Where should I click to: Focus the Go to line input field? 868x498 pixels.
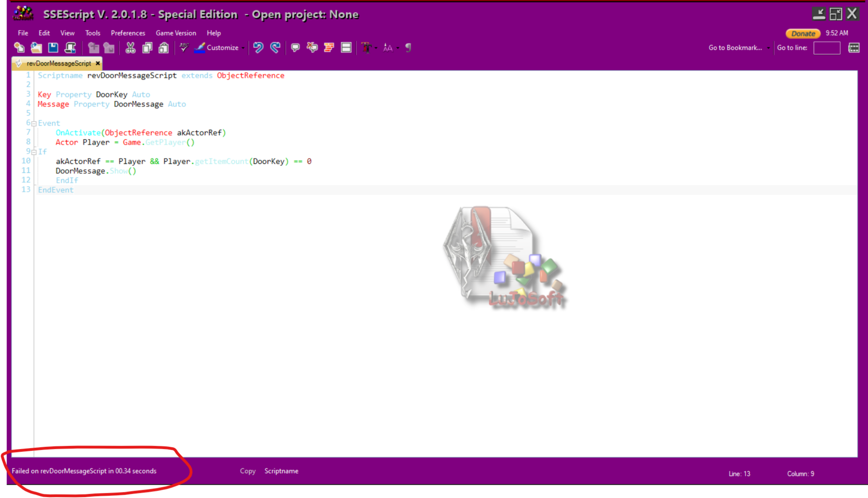pyautogui.click(x=827, y=47)
